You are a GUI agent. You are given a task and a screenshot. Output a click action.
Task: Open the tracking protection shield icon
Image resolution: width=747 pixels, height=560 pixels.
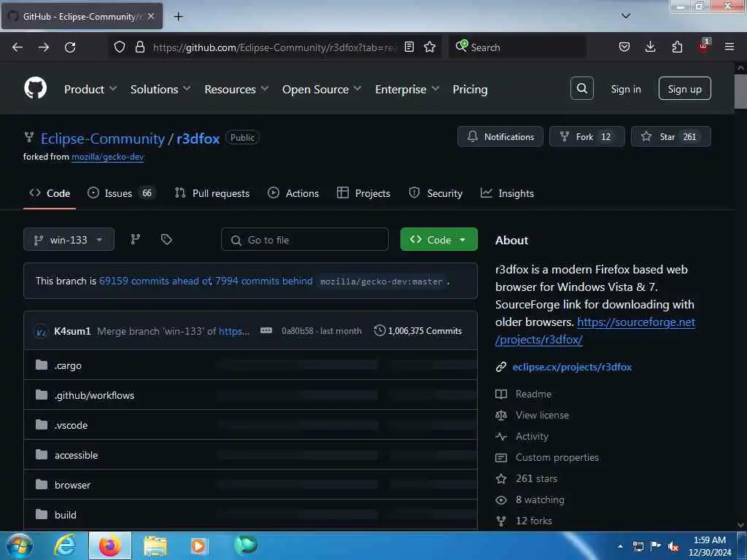[x=120, y=47]
